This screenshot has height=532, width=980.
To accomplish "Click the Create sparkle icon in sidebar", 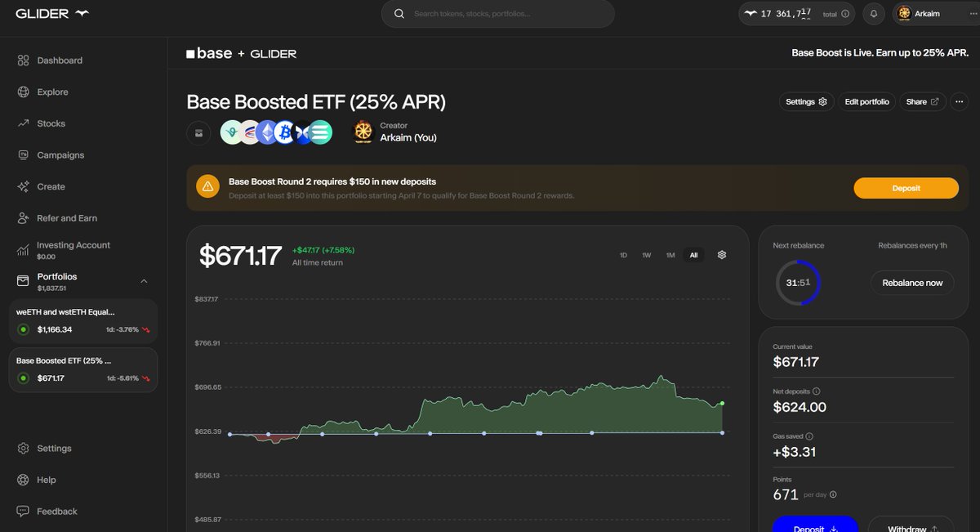I will (23, 186).
